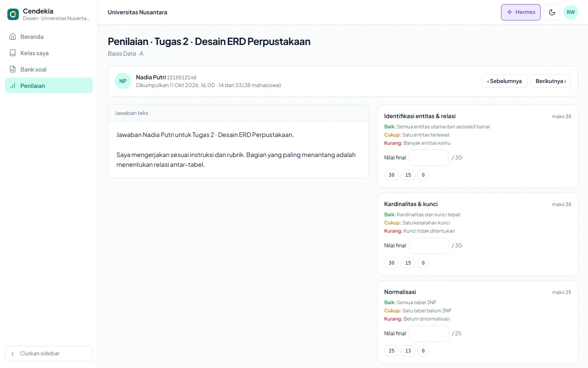Click the student name Nadia Putri
The height and width of the screenshot is (368, 588).
[x=151, y=77]
